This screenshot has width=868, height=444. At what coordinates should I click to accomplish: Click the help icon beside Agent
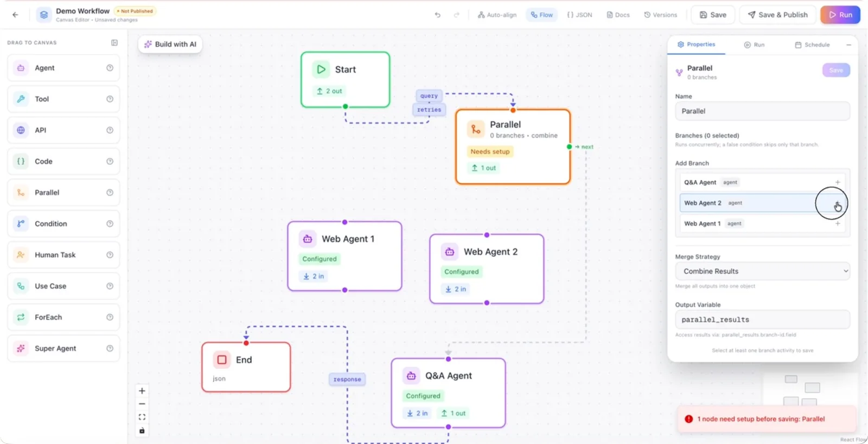pyautogui.click(x=110, y=68)
